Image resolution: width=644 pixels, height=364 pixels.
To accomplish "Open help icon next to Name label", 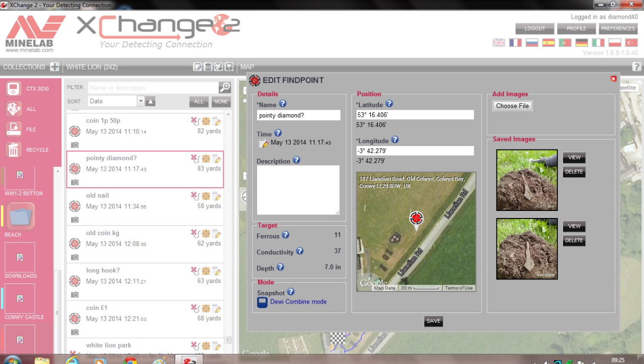I will (283, 104).
